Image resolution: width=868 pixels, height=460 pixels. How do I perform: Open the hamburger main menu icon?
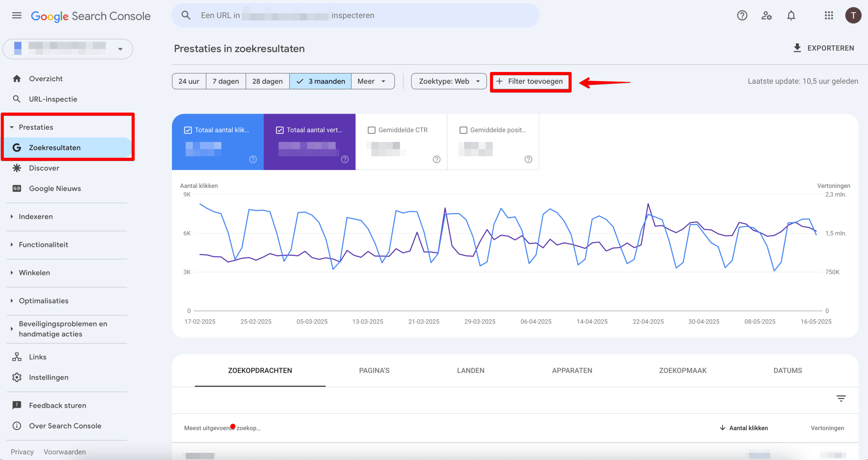click(17, 16)
